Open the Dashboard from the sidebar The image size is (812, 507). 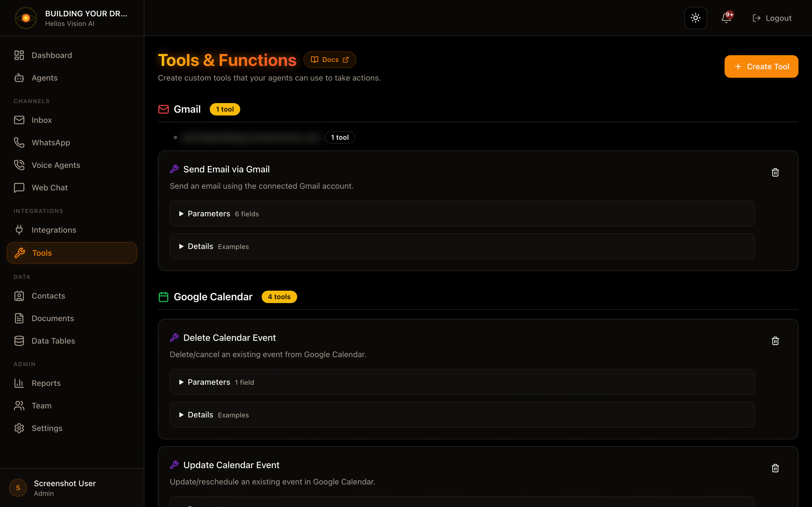pos(52,55)
